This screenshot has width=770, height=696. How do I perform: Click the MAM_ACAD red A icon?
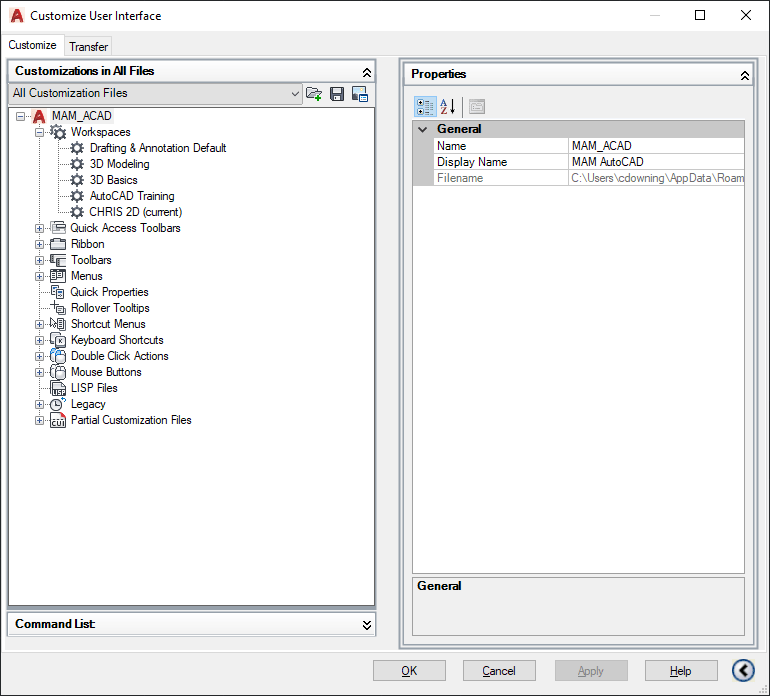click(x=39, y=116)
